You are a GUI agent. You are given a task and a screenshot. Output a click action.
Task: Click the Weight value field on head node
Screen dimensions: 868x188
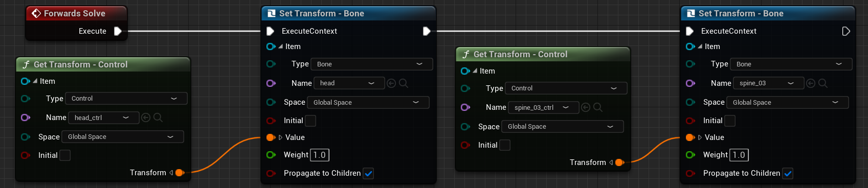[x=320, y=155]
